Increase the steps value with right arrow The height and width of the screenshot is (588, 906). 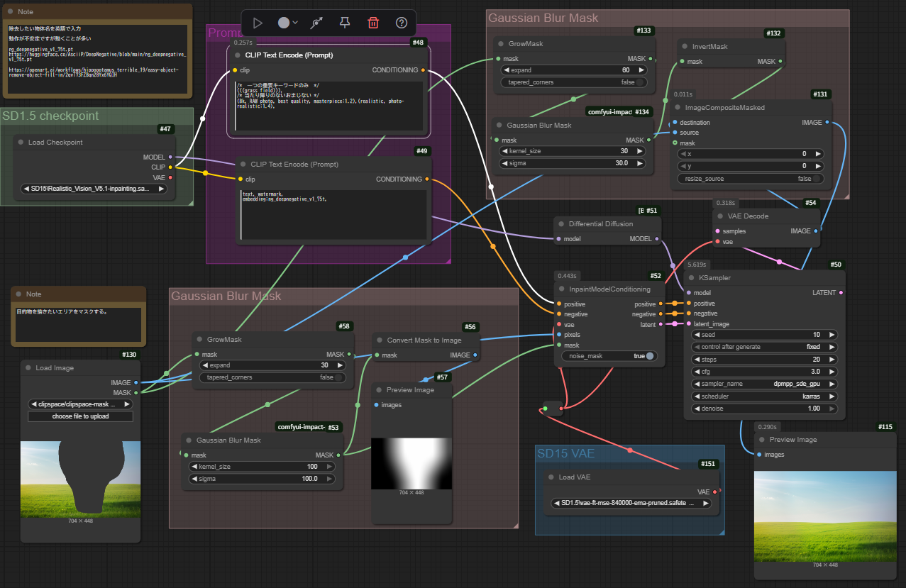click(832, 360)
